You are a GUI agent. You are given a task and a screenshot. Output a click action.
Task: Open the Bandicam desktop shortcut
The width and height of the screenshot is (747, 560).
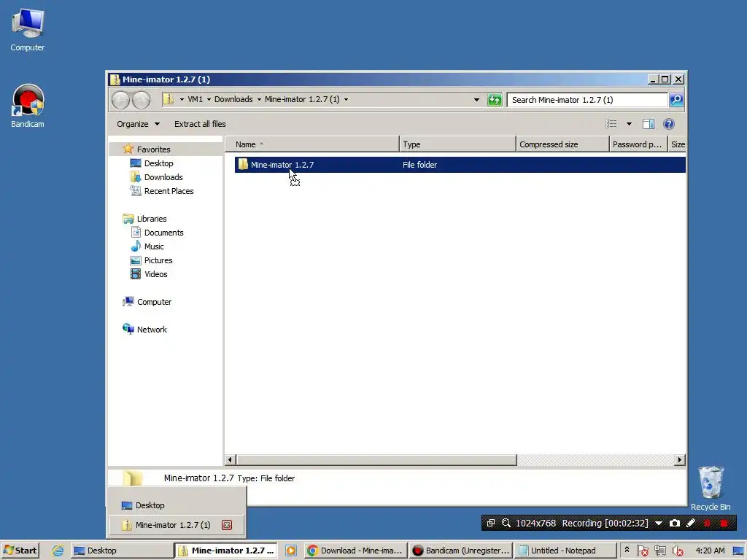[28, 106]
